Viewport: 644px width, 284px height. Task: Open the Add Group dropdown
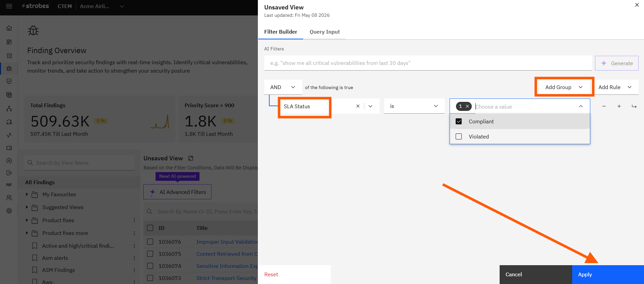point(564,87)
